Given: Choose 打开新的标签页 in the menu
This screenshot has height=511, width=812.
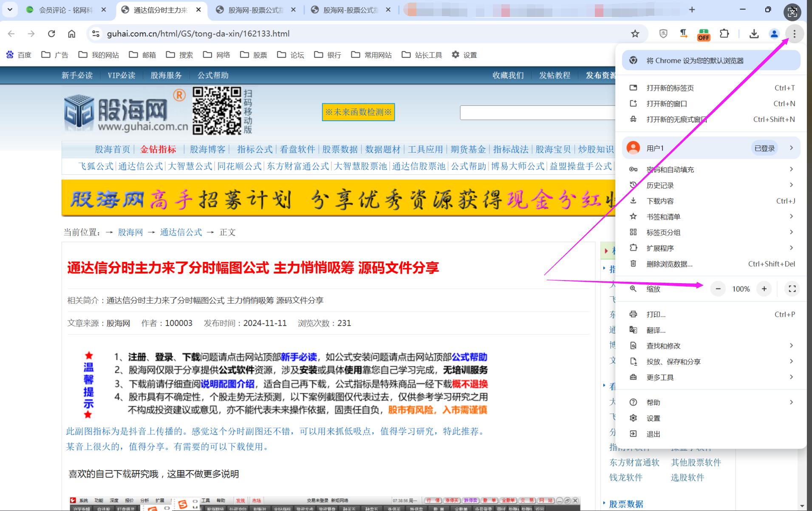Looking at the screenshot, I should (712, 88).
